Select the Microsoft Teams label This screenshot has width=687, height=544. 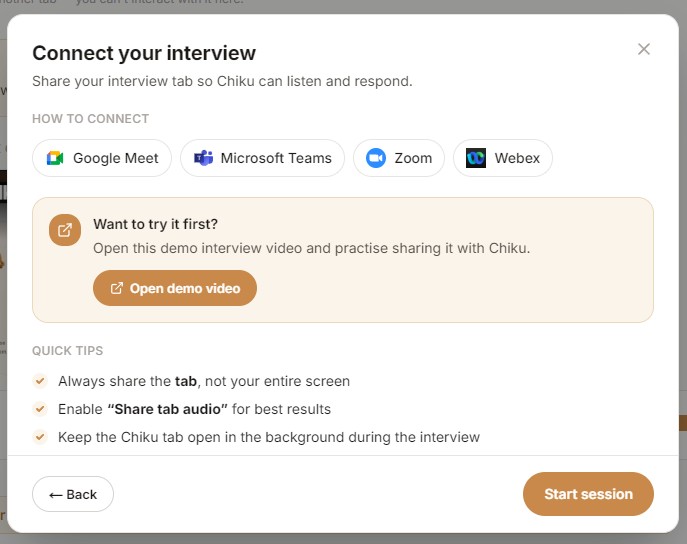pos(276,158)
